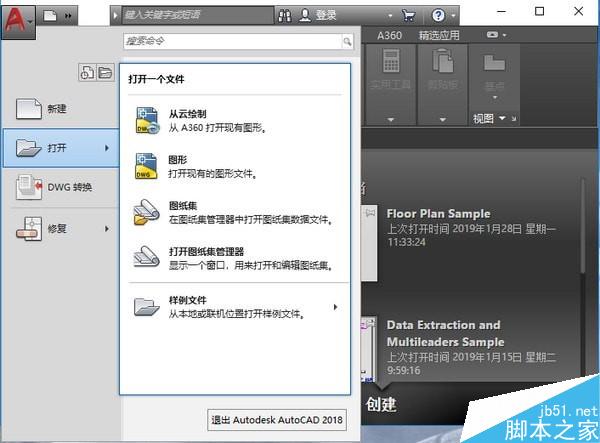The image size is (600, 443).
Task: Click the user sign-in icon
Action: (305, 15)
